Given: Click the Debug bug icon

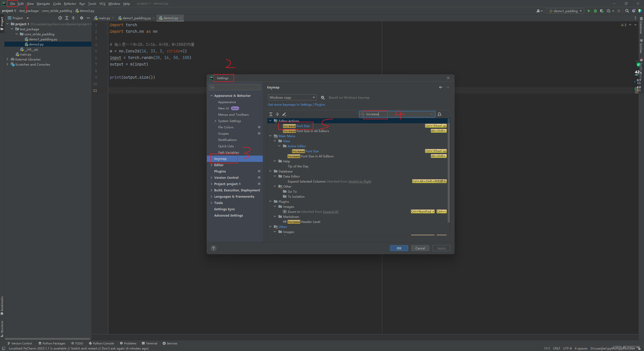Looking at the screenshot, I should coord(595,11).
